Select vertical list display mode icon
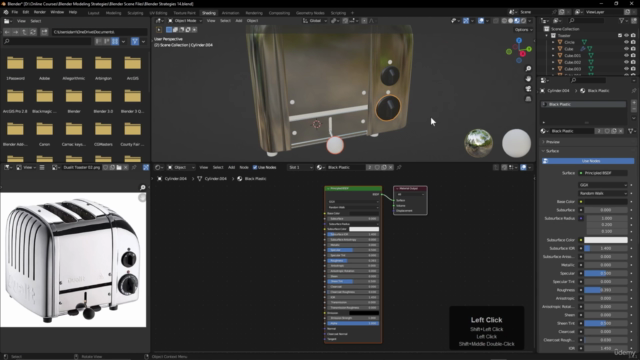The image size is (640, 360). 98,41
